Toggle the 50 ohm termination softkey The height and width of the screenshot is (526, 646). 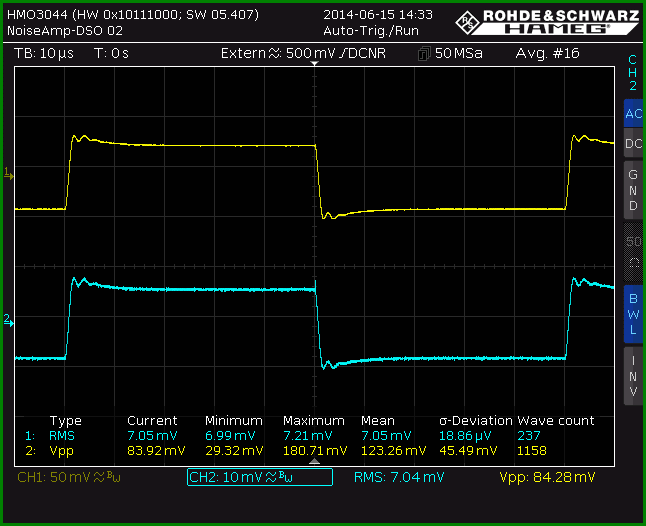[x=633, y=252]
